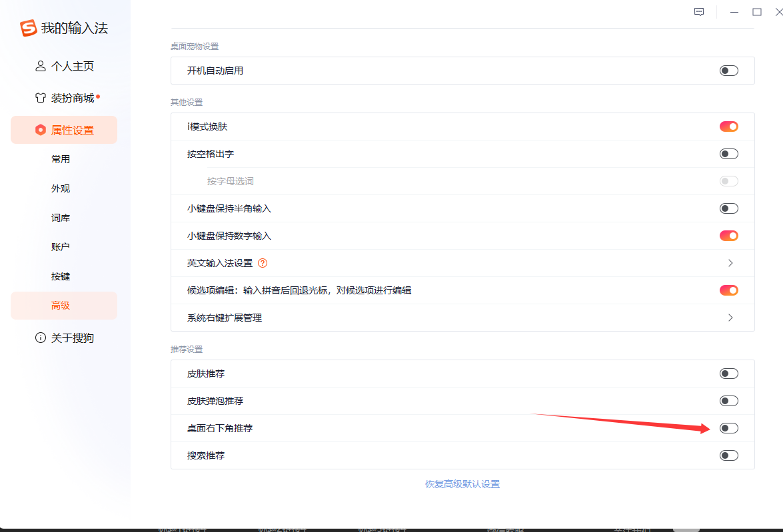This screenshot has width=783, height=532.
Task: Go to the 按键 settings section
Action: (x=61, y=276)
